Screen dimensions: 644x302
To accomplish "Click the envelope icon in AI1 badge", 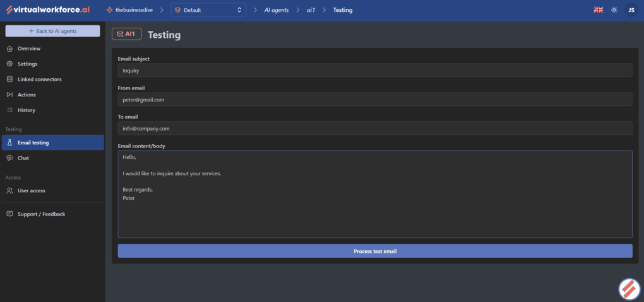I will click(120, 34).
